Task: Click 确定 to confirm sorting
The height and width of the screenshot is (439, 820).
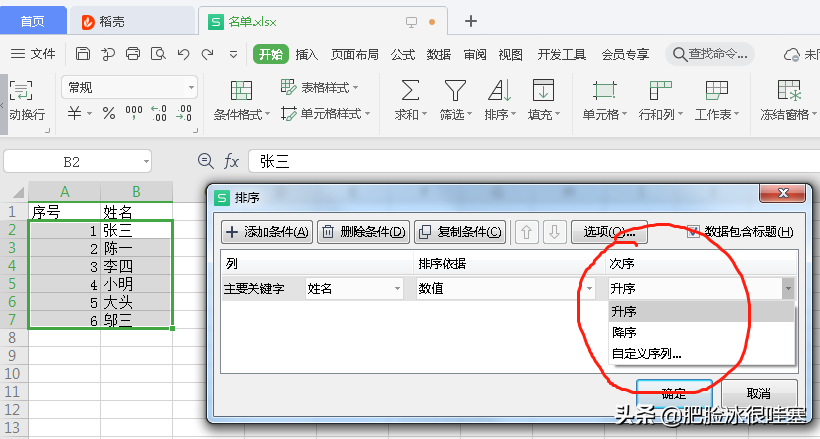Action: click(x=674, y=393)
